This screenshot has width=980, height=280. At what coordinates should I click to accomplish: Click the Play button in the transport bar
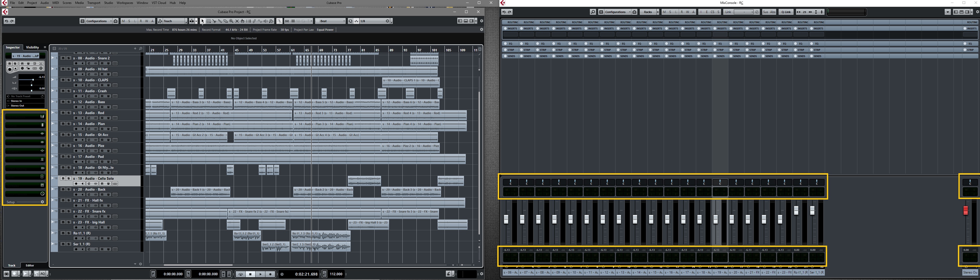point(261,274)
